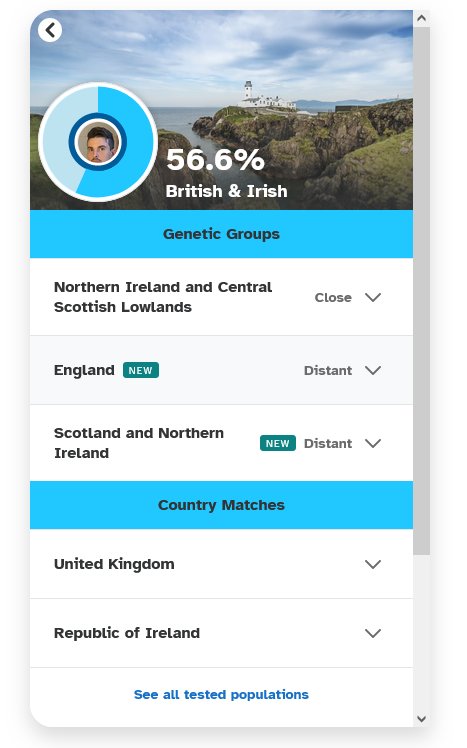This screenshot has width=467, height=748.
Task: Open See all tested populations link
Action: [x=221, y=695]
